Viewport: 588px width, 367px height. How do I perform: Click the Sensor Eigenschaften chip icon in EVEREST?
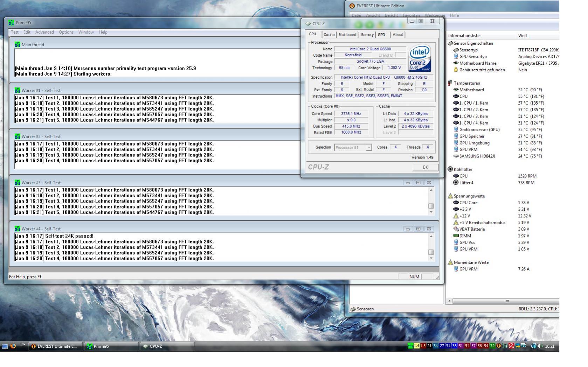pyautogui.click(x=450, y=43)
